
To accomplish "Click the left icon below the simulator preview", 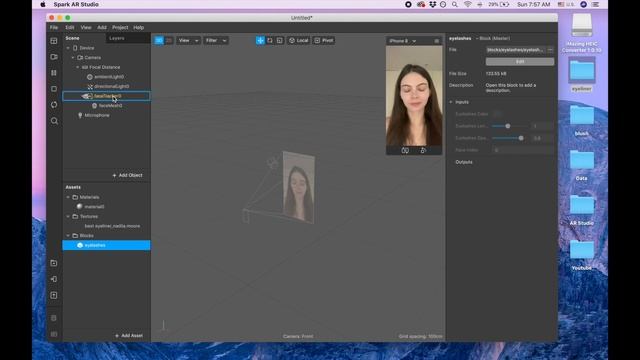I will click(x=405, y=151).
